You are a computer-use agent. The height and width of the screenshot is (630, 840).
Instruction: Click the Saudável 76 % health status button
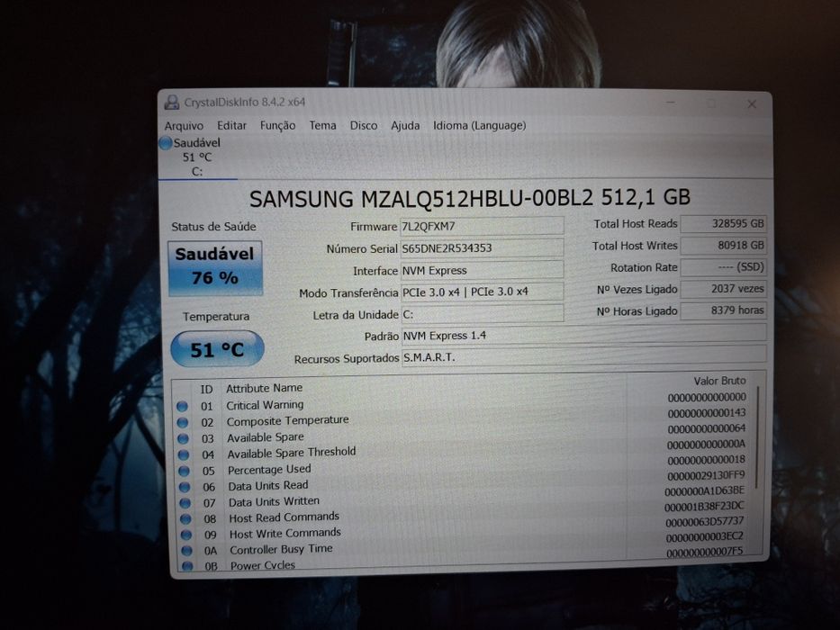click(215, 268)
